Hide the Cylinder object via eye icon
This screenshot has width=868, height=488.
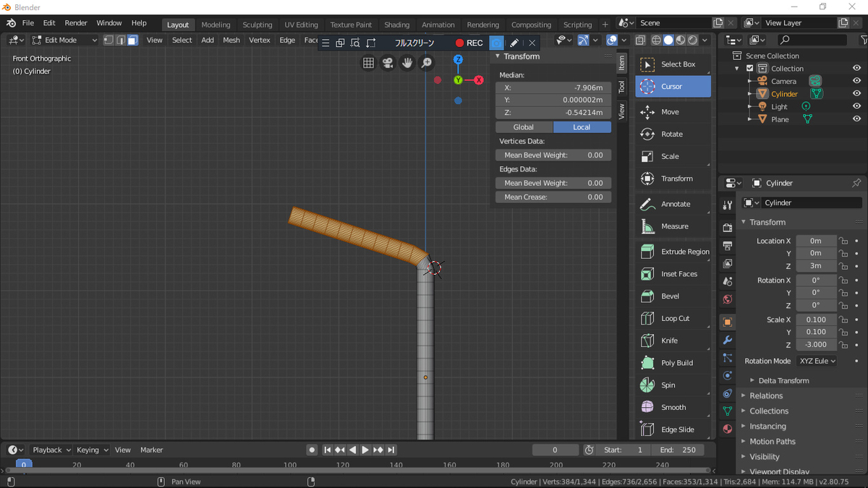pyautogui.click(x=856, y=94)
